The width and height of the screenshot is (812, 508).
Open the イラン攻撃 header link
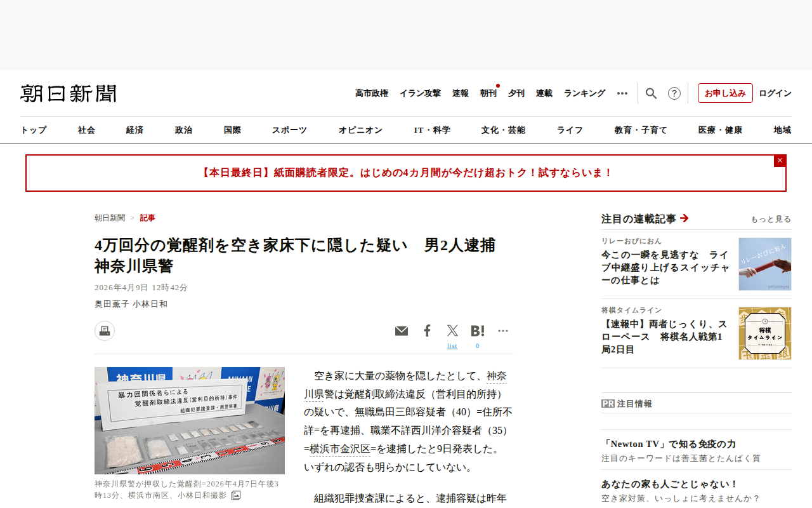point(420,93)
